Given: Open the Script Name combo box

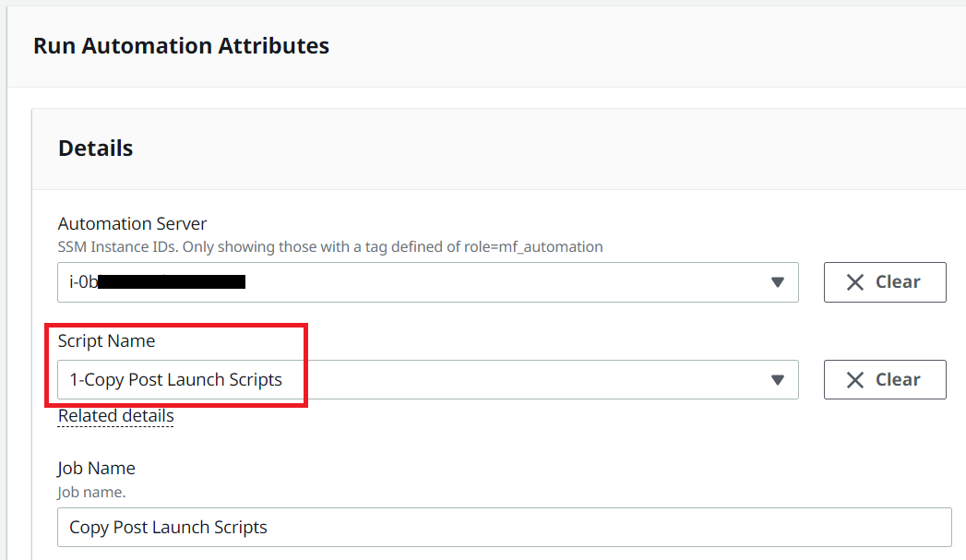Looking at the screenshot, I should coord(428,379).
